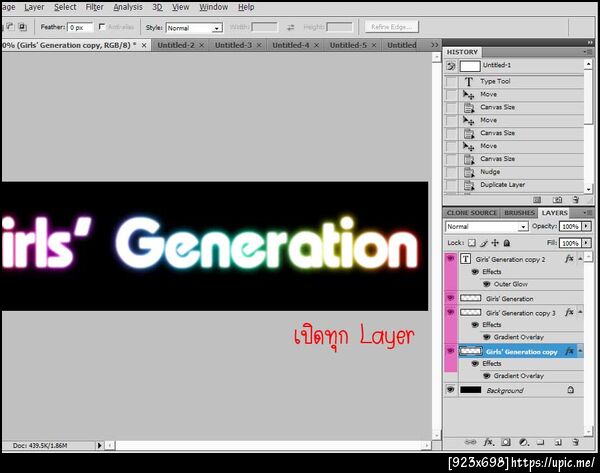Hide the Girls' Generation layer
The image size is (600, 473).
[x=450, y=298]
